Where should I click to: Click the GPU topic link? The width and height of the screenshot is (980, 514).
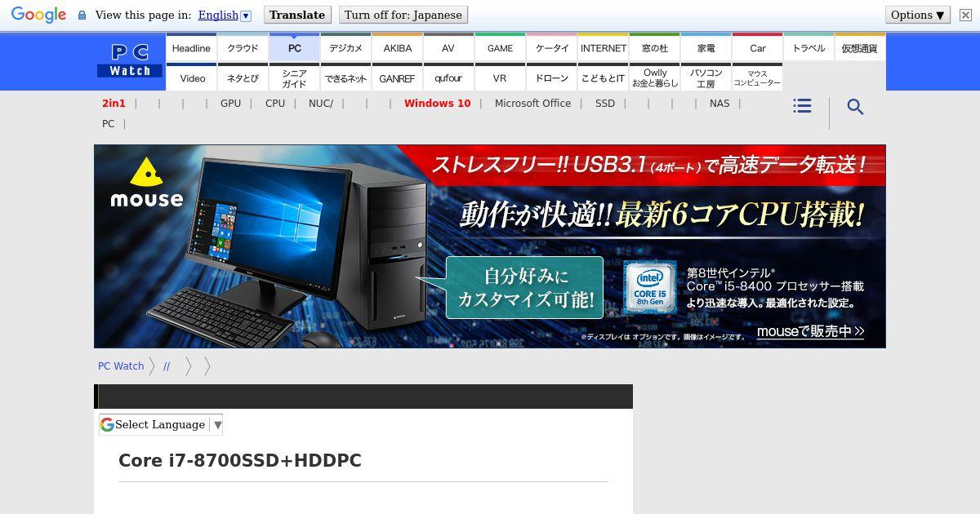point(230,104)
